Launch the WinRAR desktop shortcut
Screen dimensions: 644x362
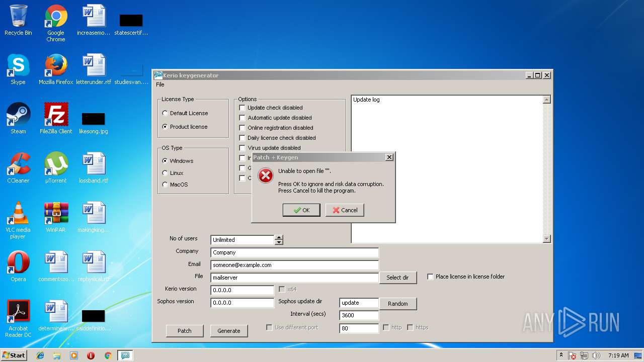click(56, 217)
